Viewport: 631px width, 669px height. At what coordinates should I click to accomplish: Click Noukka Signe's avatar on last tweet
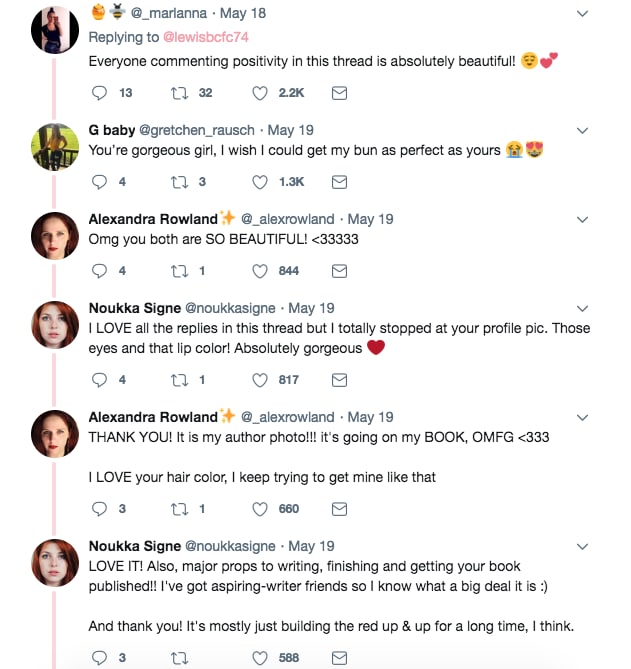55,563
